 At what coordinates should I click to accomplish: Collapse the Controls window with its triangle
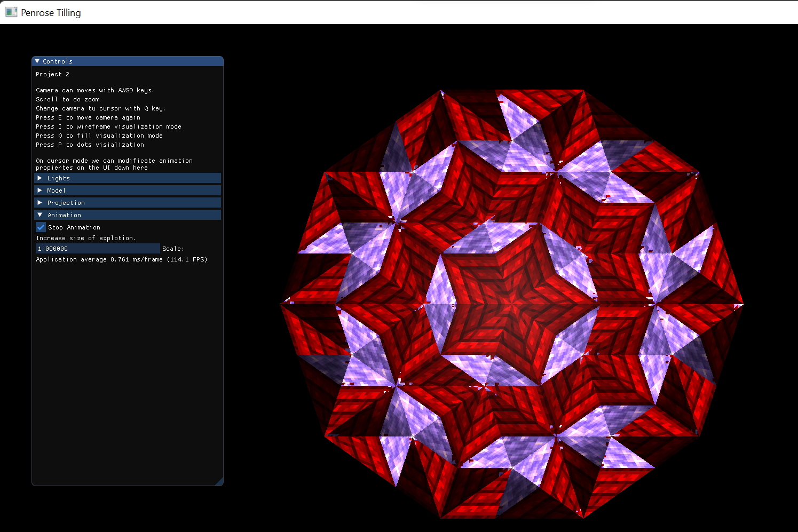click(37, 61)
